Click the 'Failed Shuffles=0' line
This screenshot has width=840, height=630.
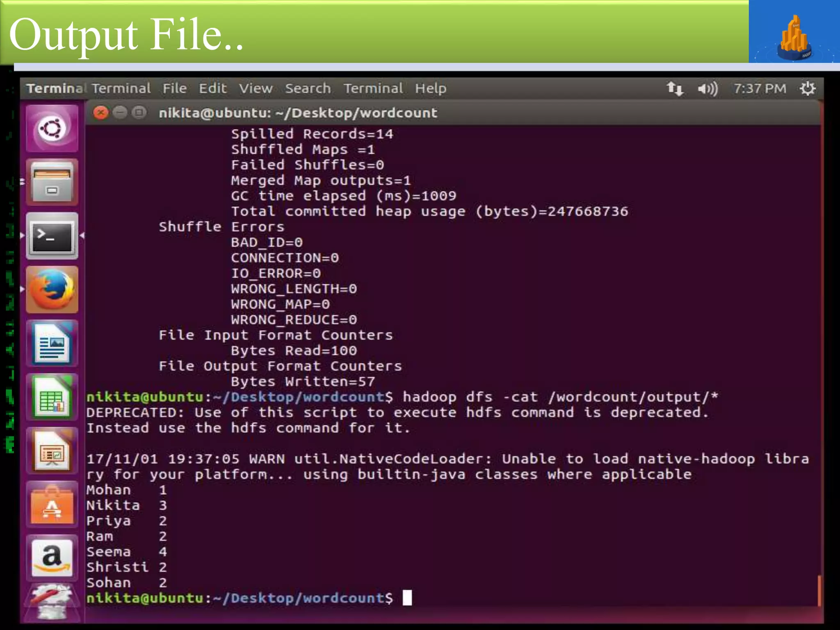pyautogui.click(x=307, y=165)
